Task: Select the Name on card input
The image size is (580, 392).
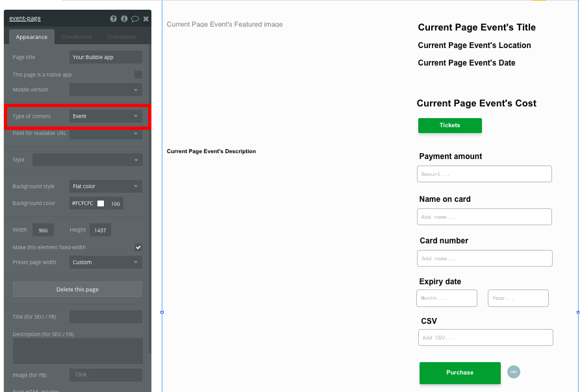Action: click(484, 217)
